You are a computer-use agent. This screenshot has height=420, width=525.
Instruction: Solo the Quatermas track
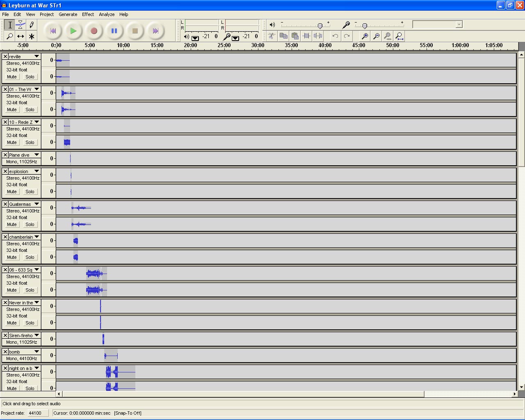pos(30,224)
